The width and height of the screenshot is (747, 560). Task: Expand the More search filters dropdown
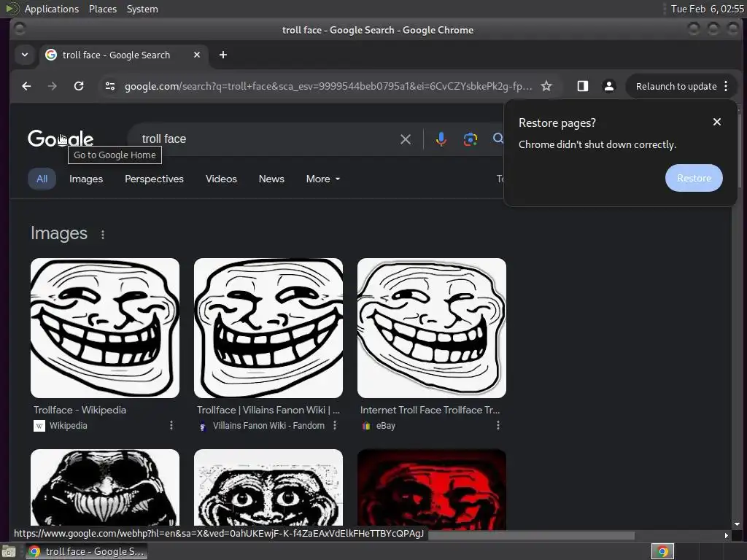[x=323, y=179]
